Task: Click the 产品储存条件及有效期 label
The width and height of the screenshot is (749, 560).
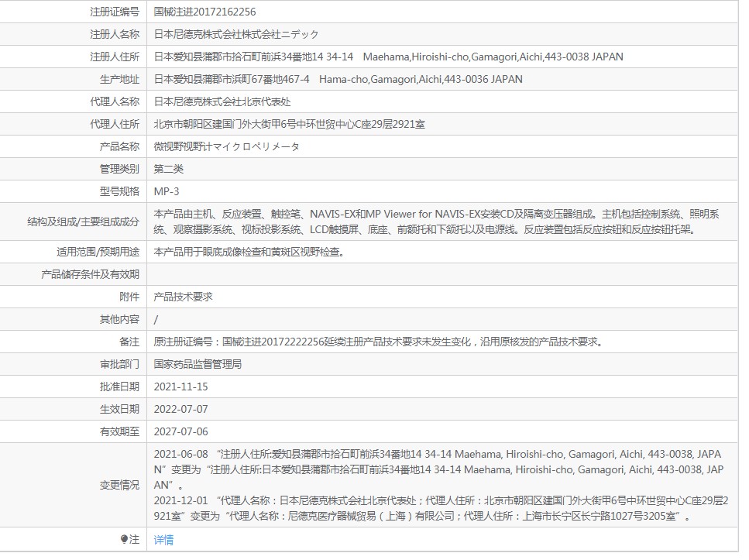Action: [x=91, y=274]
